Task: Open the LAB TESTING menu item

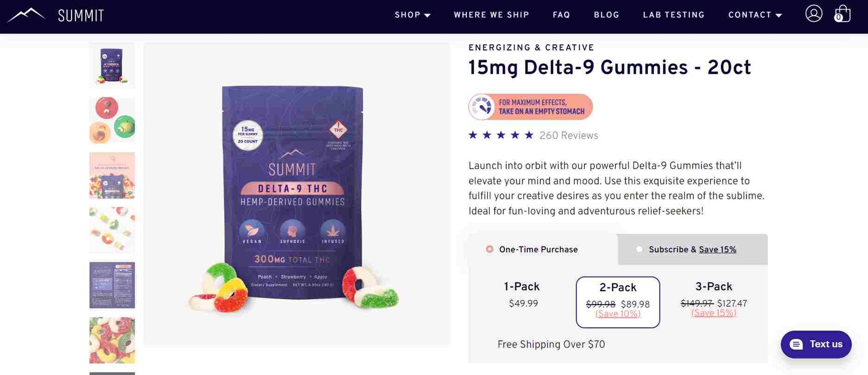Action: [674, 15]
